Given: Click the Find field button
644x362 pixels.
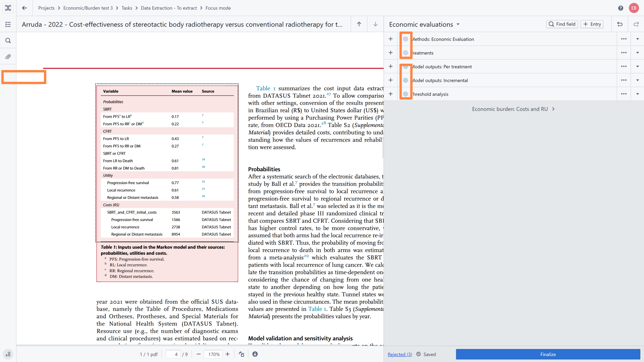Looking at the screenshot, I should pyautogui.click(x=562, y=24).
